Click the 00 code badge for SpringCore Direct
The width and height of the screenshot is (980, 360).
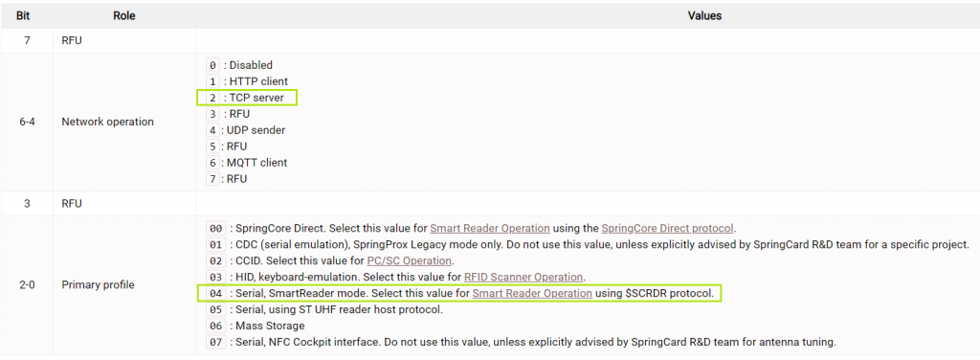click(215, 228)
